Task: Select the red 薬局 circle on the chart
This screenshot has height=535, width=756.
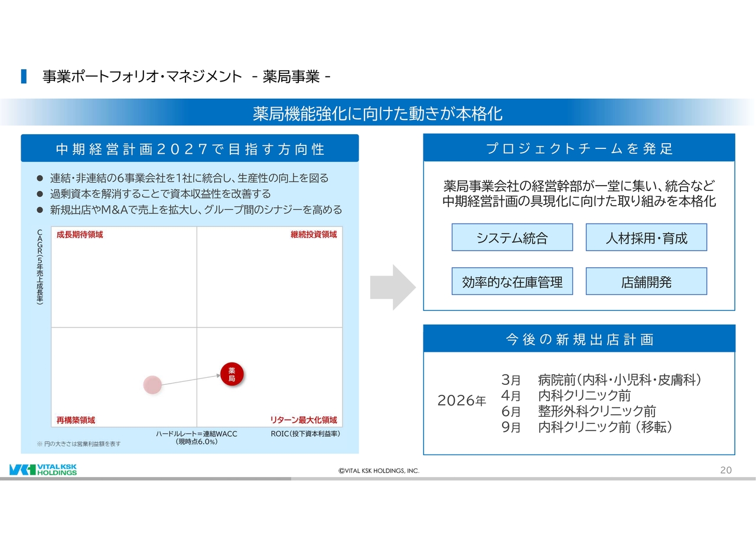Action: 232,374
